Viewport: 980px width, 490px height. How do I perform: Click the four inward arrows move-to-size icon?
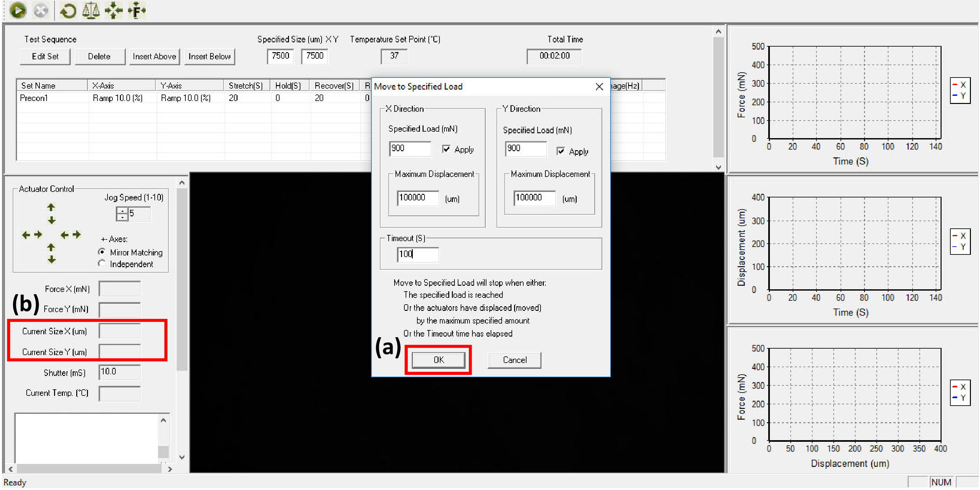coord(113,10)
